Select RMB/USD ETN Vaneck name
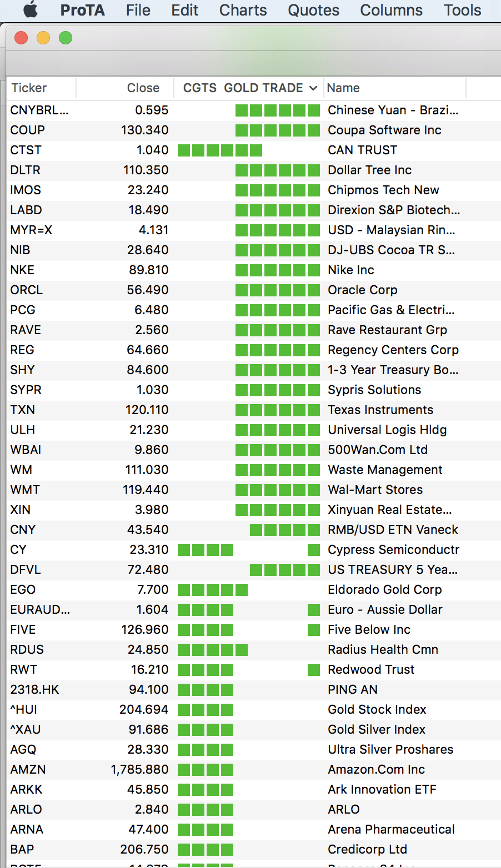The image size is (501, 868). coord(393,529)
